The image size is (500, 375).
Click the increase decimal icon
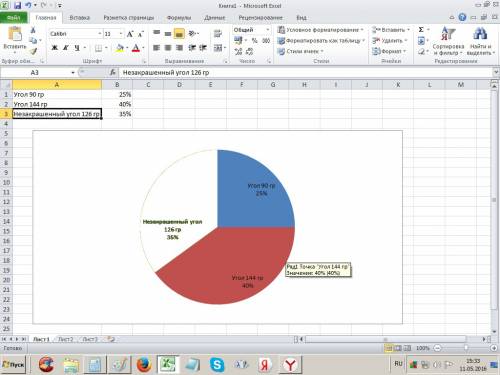(238, 51)
